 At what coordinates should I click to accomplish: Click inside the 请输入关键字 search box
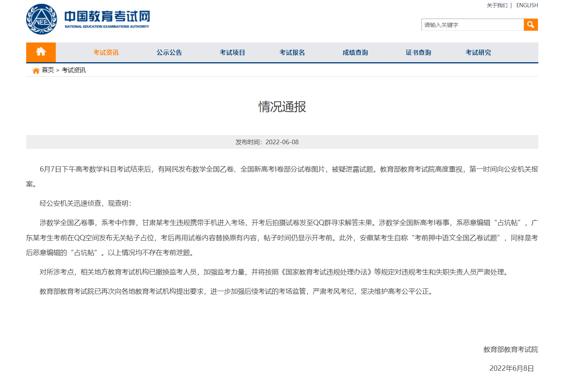(x=472, y=24)
